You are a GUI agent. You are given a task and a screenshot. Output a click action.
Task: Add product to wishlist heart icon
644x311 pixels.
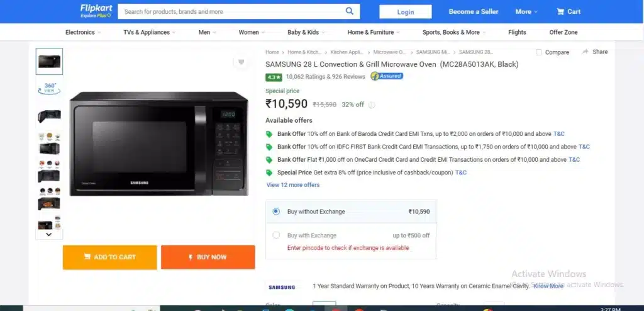pyautogui.click(x=241, y=62)
